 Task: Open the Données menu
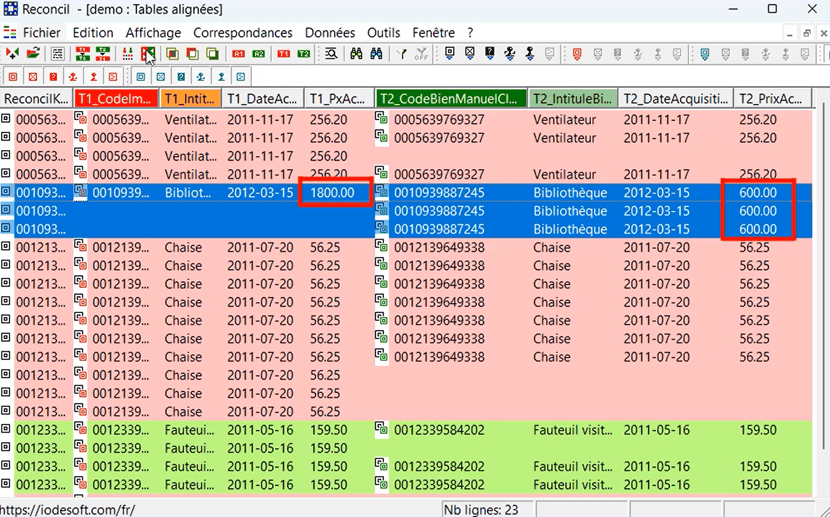click(330, 33)
